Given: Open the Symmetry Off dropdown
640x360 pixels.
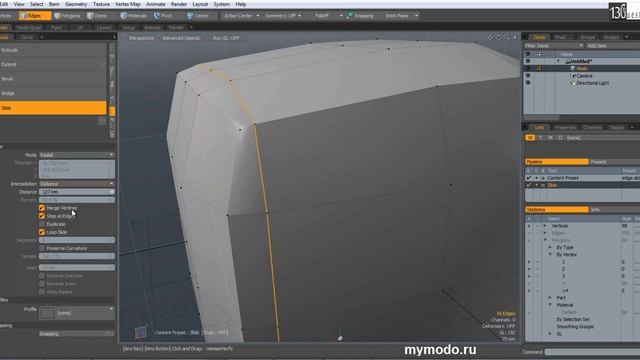Looking at the screenshot, I should tap(283, 16).
